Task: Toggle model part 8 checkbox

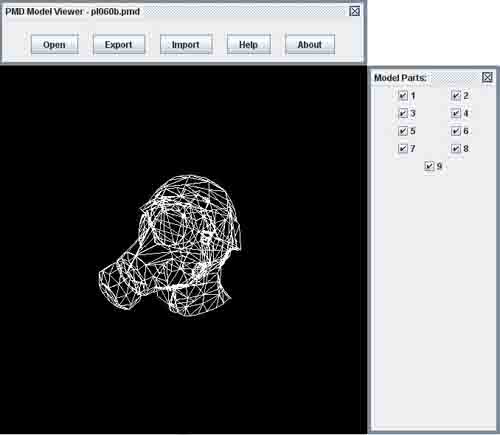Action: [456, 148]
